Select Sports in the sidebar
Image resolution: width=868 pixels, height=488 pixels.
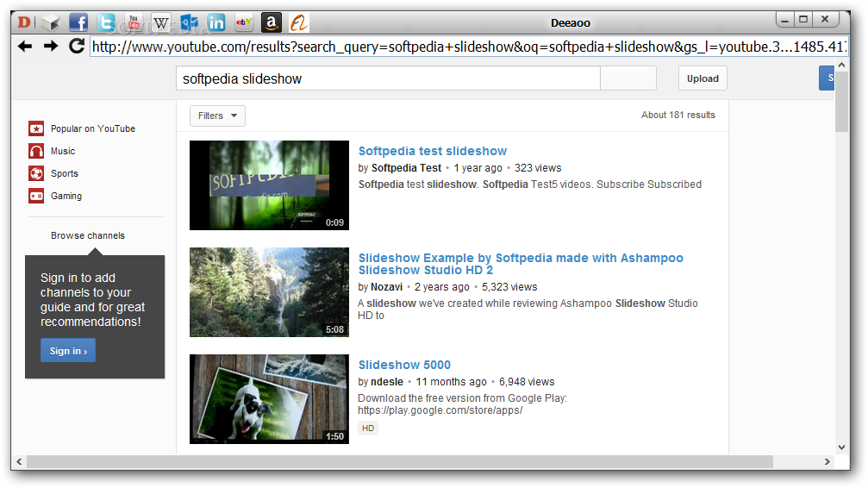point(65,173)
